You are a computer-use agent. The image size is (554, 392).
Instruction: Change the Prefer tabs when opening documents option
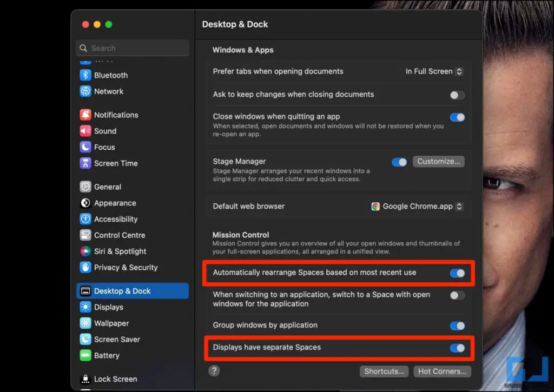433,71
